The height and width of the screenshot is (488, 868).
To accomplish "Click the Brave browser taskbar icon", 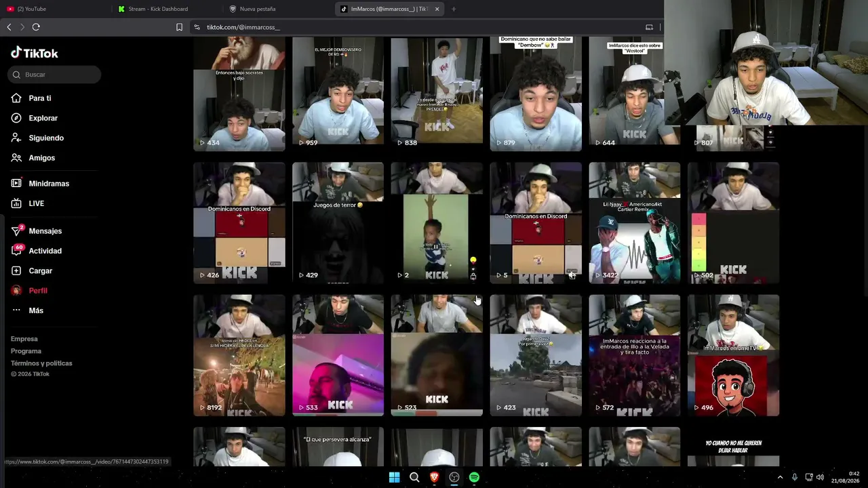I will coord(434,477).
